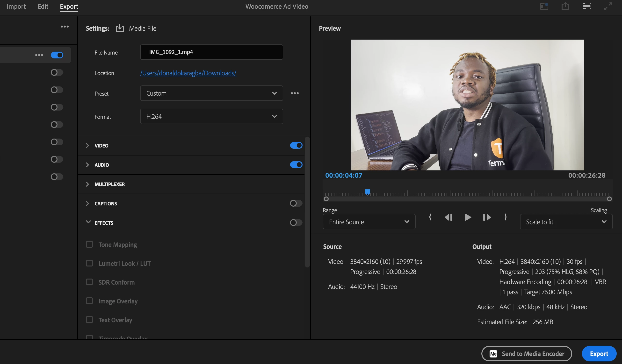Play the export preview video

click(x=468, y=217)
